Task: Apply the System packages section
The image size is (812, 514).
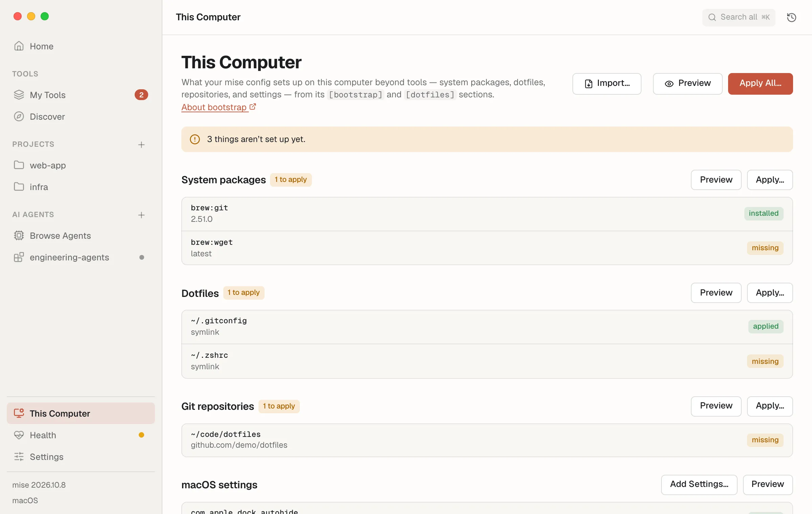Action: click(x=770, y=180)
